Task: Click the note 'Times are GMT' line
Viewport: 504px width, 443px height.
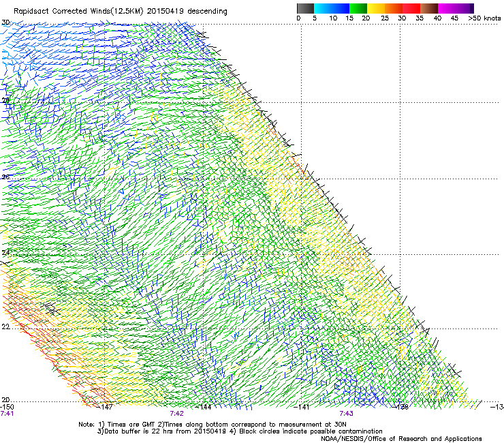Action: 212,425
